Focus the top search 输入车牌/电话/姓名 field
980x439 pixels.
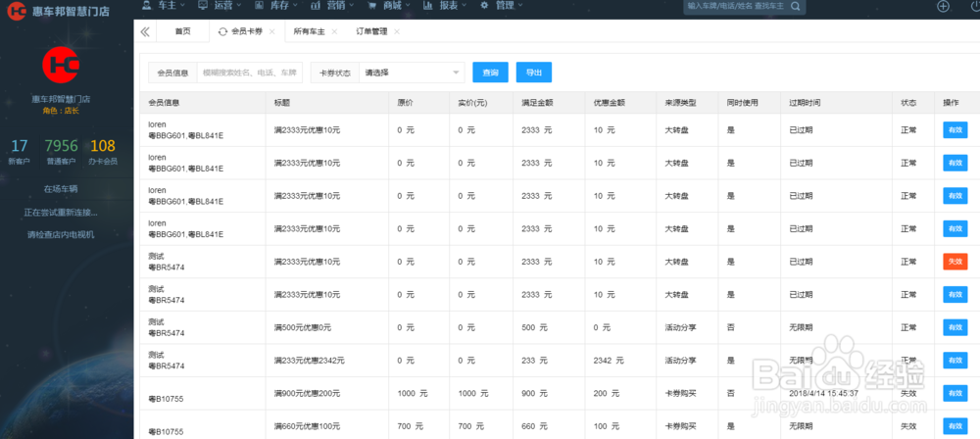coord(734,6)
